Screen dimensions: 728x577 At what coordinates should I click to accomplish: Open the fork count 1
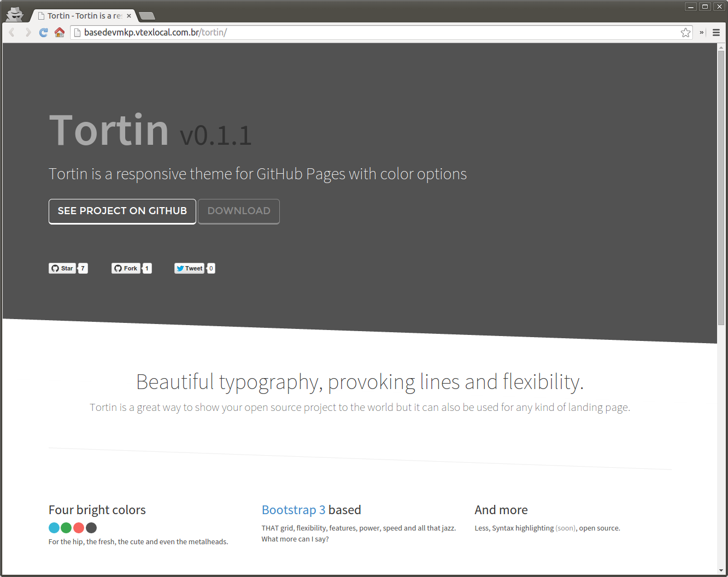pos(147,268)
